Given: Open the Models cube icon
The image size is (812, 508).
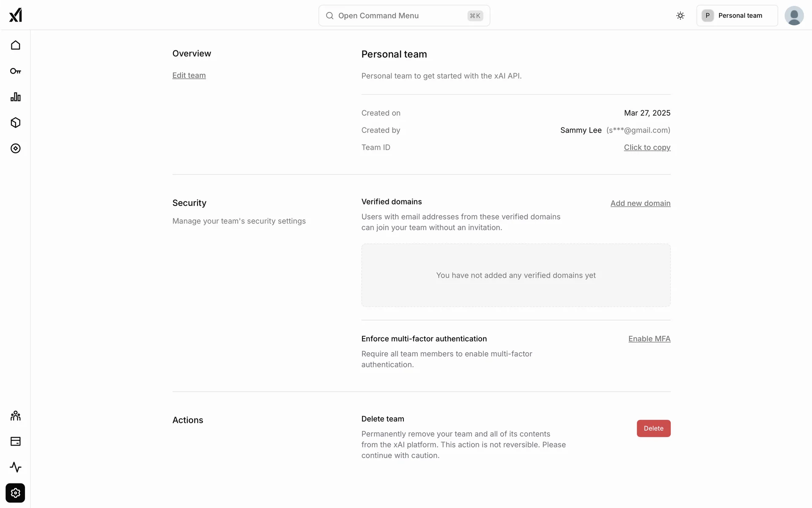Looking at the screenshot, I should tap(15, 123).
